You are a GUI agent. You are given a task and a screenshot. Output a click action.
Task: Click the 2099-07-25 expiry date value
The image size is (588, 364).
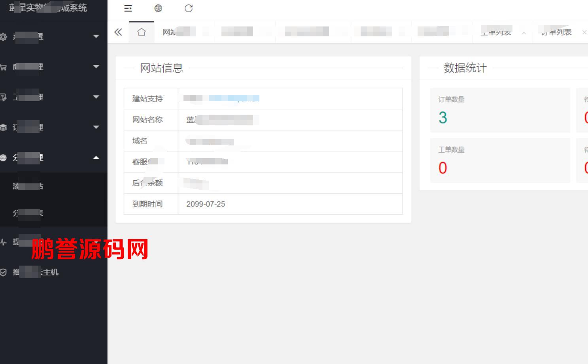pyautogui.click(x=206, y=204)
